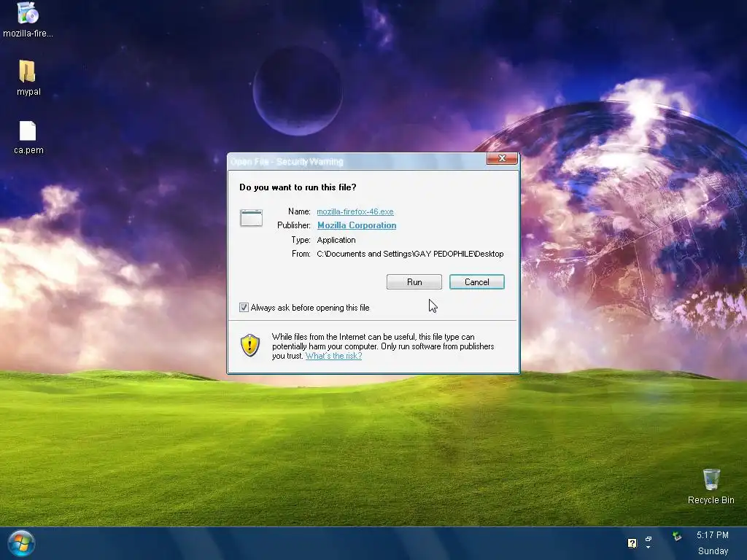Click the yellow security shield warning icon
The image size is (747, 560).
point(250,345)
